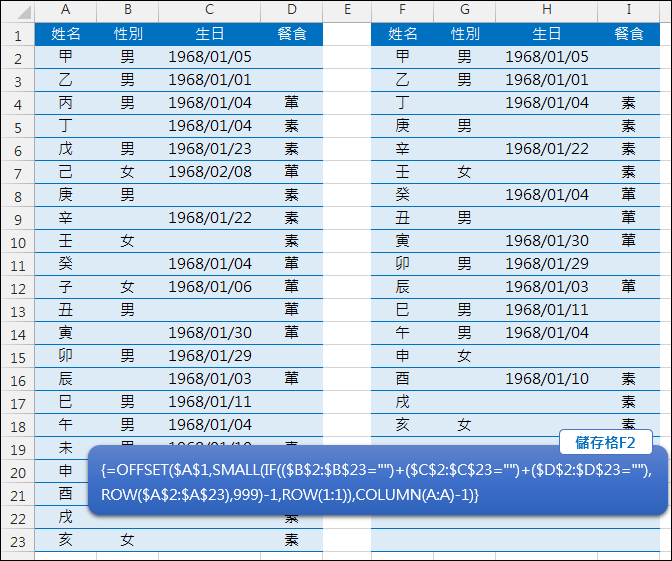Select row 15 header

(18, 356)
